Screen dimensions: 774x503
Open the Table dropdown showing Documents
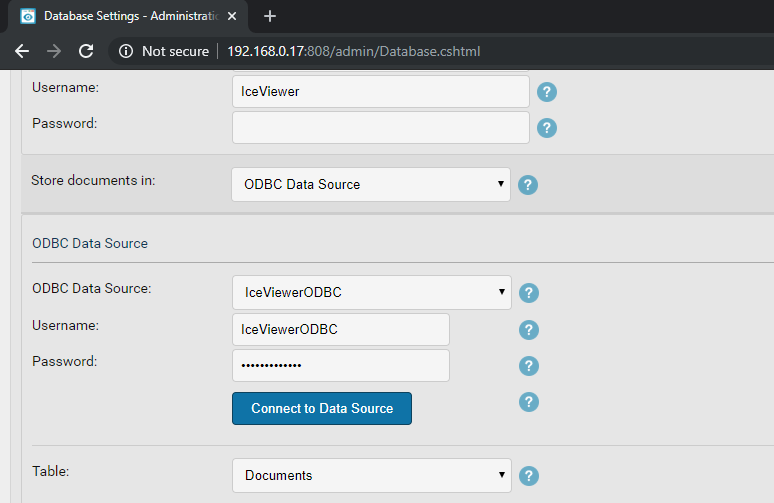372,475
